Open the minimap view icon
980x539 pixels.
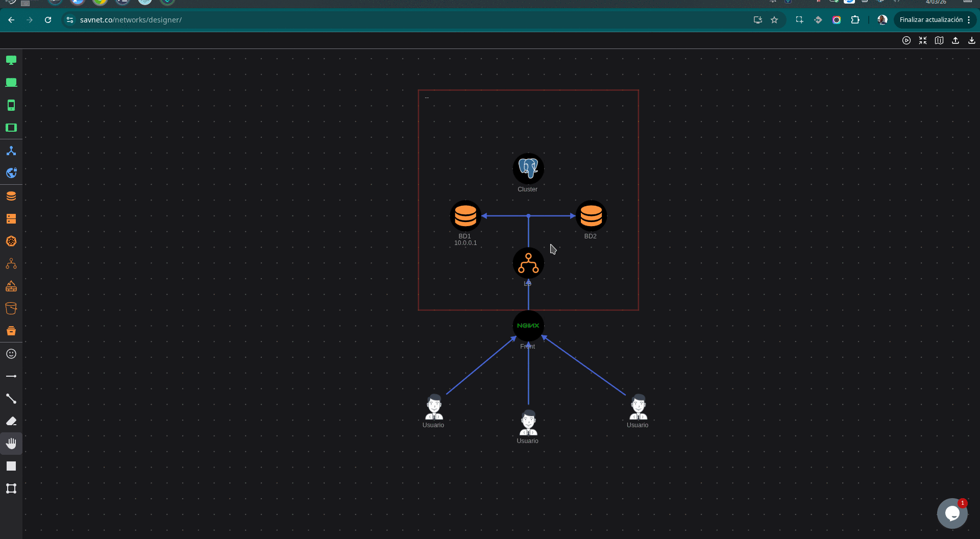(x=939, y=40)
